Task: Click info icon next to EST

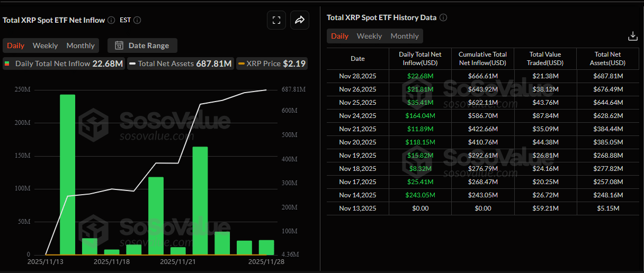Action: click(137, 20)
